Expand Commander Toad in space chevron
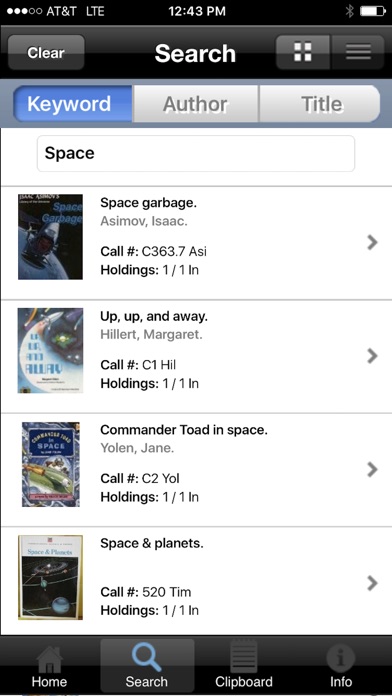This screenshot has width=392, height=696. pyautogui.click(x=372, y=469)
